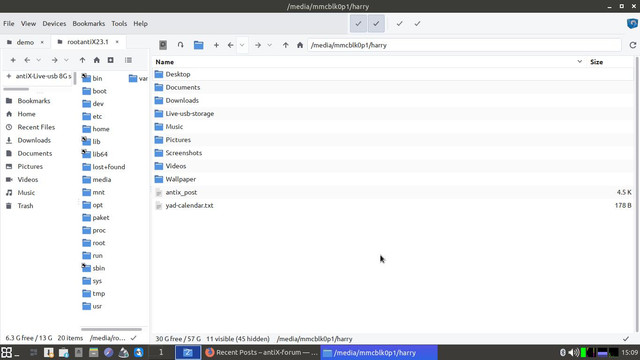The height and width of the screenshot is (360, 640).
Task: Click the volume icon in system tray
Action: pyautogui.click(x=574, y=352)
